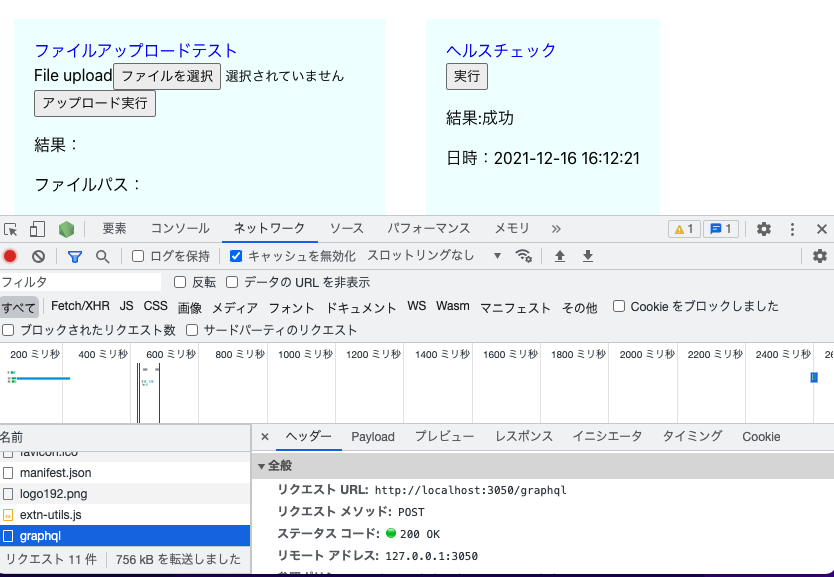Select the すべて filter type
Viewport: 834px width, 577px height.
click(x=19, y=307)
